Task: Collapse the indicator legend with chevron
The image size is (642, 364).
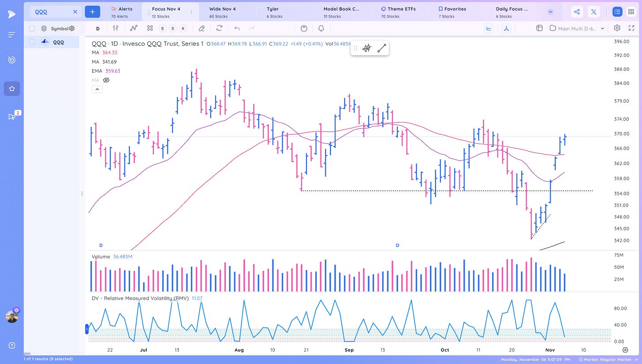Action: coord(97,89)
